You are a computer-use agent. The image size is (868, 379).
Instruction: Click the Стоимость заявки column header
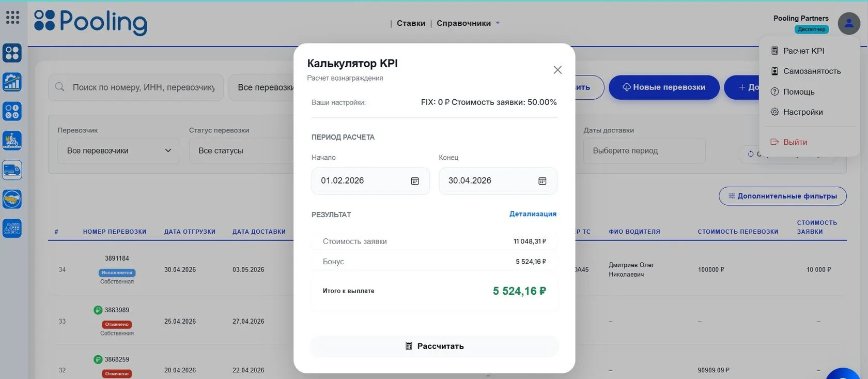817,227
